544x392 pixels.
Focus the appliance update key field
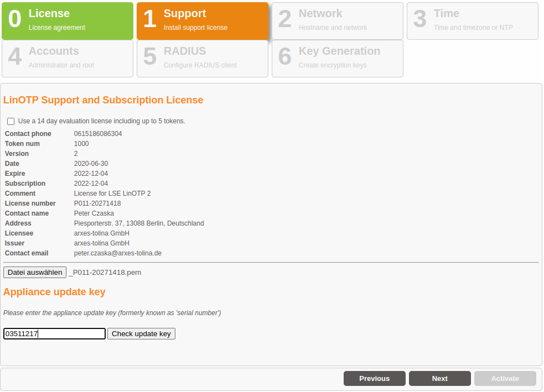pyautogui.click(x=54, y=334)
